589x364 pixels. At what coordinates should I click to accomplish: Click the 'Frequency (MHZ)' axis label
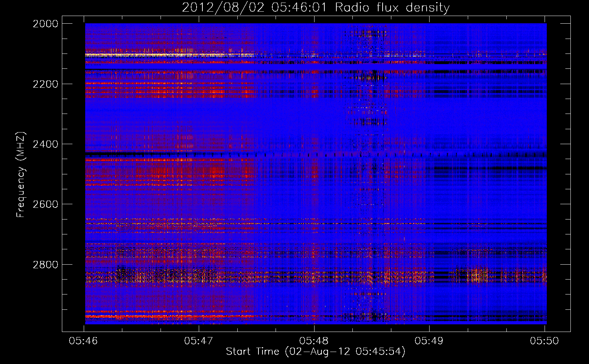(x=21, y=174)
